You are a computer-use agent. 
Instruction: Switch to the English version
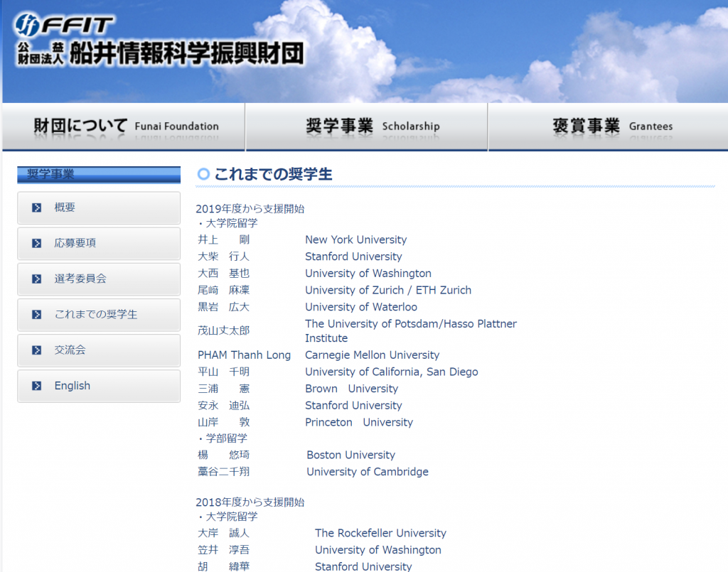73,386
